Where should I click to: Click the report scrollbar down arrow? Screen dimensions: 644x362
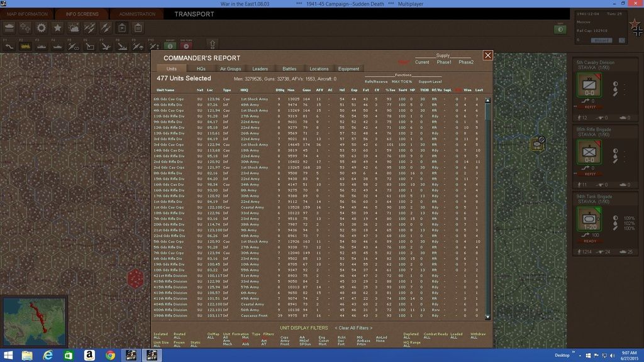click(x=488, y=317)
